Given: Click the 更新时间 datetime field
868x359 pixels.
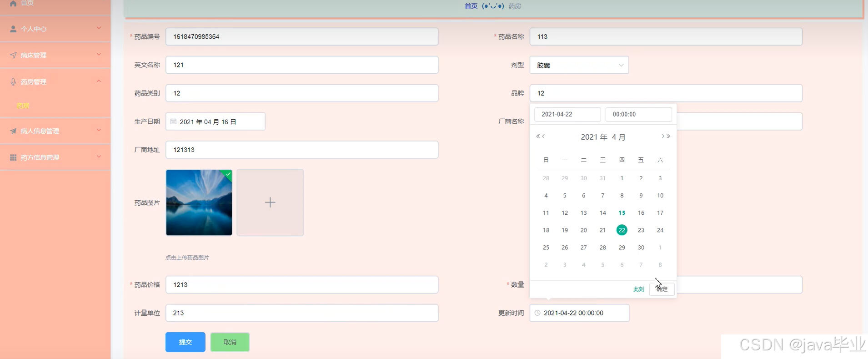Looking at the screenshot, I should (x=579, y=313).
